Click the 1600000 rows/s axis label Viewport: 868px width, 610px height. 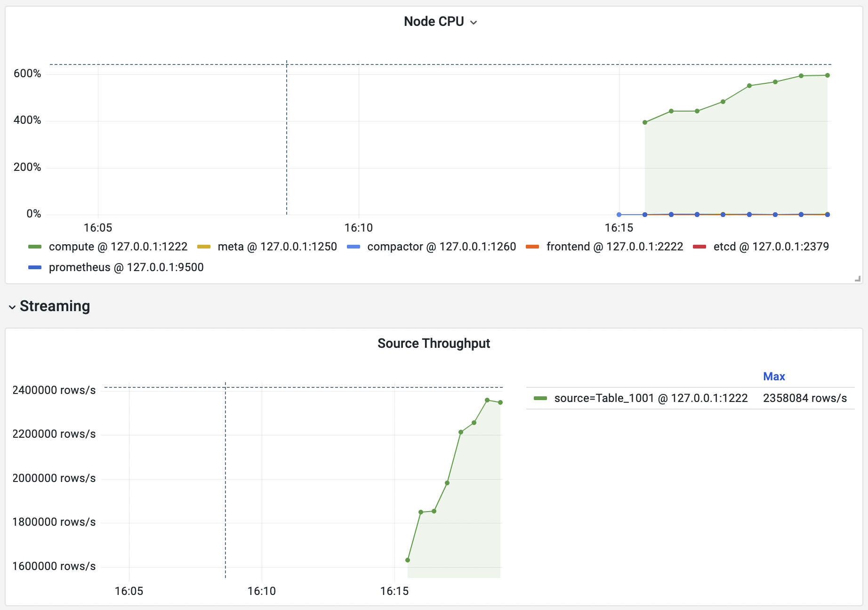tap(54, 566)
